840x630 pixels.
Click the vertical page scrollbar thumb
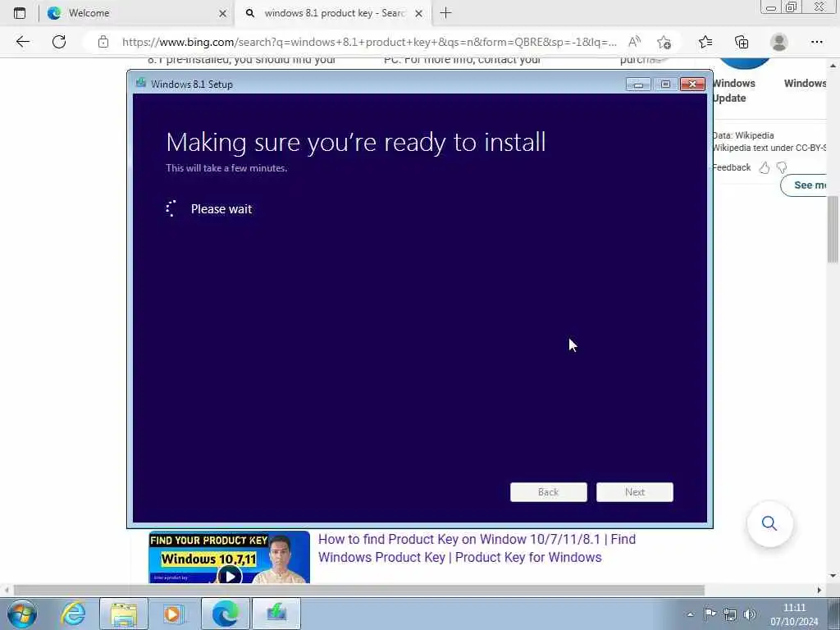pyautogui.click(x=833, y=230)
